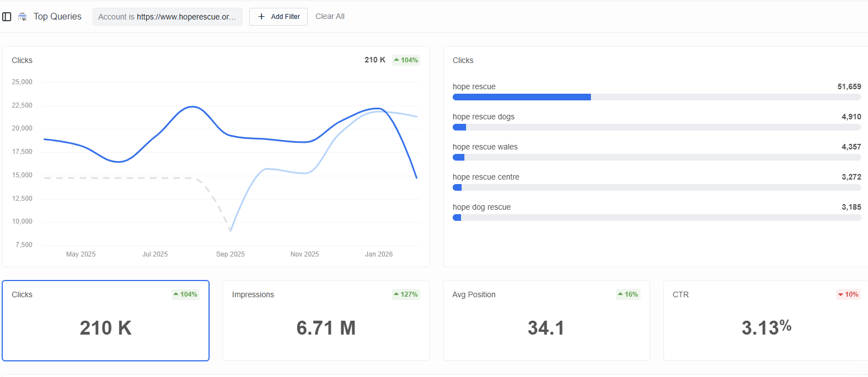Switch to the Impressions metric card

point(326,320)
